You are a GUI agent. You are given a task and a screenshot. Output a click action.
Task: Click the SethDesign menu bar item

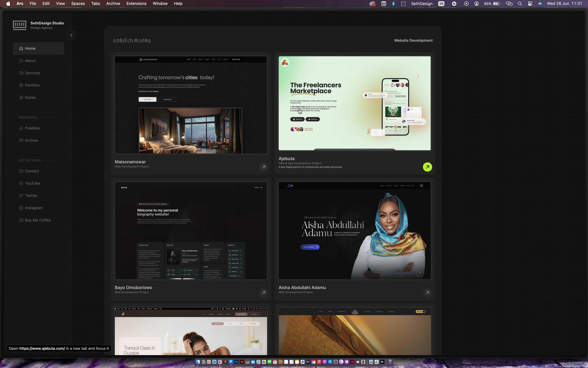(422, 4)
